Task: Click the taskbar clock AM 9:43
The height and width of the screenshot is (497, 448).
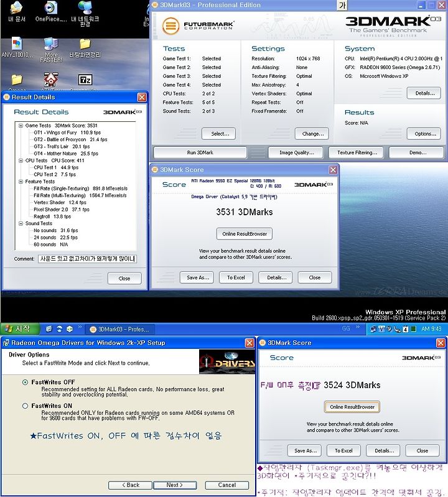Action: [x=431, y=329]
